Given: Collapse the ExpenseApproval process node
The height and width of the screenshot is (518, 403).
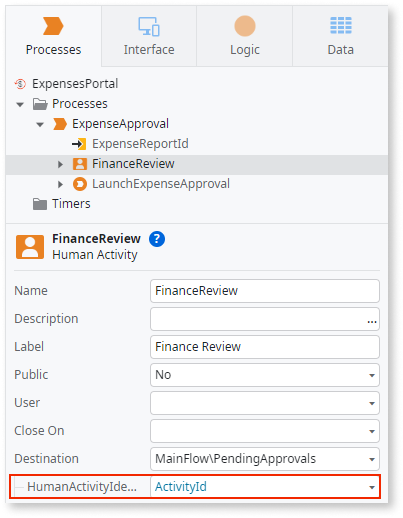Looking at the screenshot, I should (40, 125).
